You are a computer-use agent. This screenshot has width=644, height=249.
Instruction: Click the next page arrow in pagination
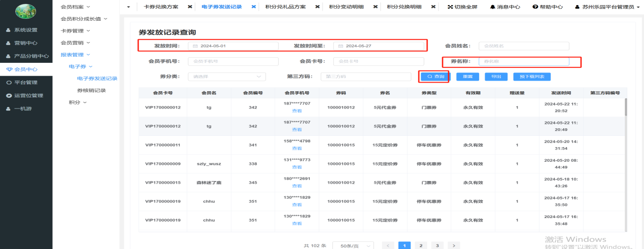click(x=453, y=245)
